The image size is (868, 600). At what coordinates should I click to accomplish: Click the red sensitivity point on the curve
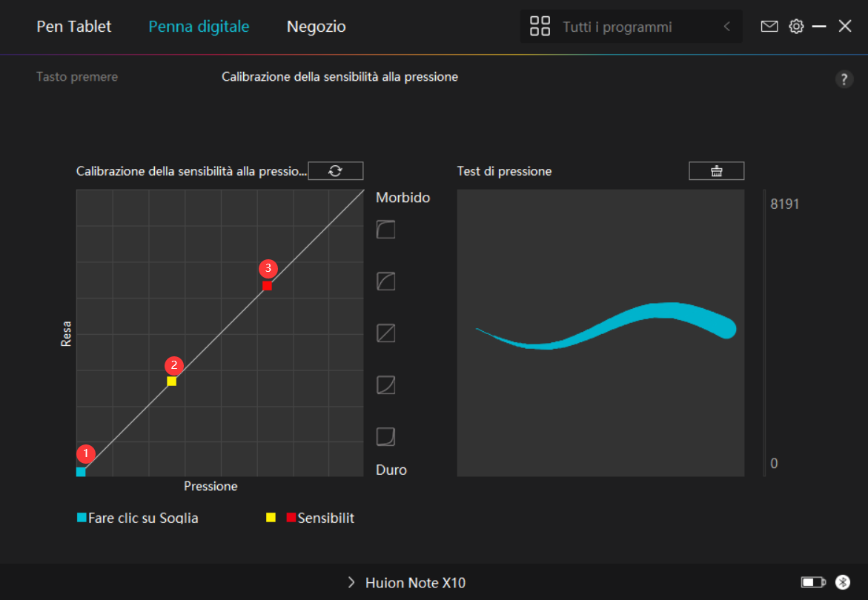pyautogui.click(x=267, y=285)
